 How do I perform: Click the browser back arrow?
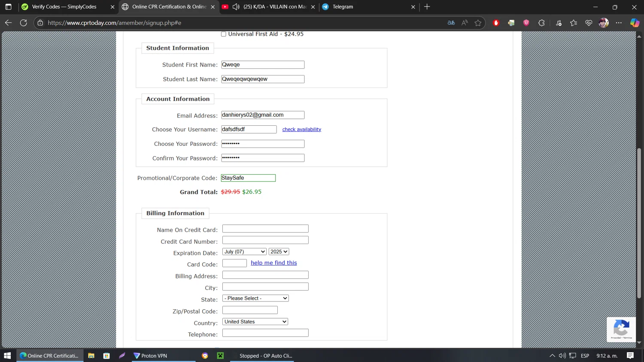pos(8,23)
